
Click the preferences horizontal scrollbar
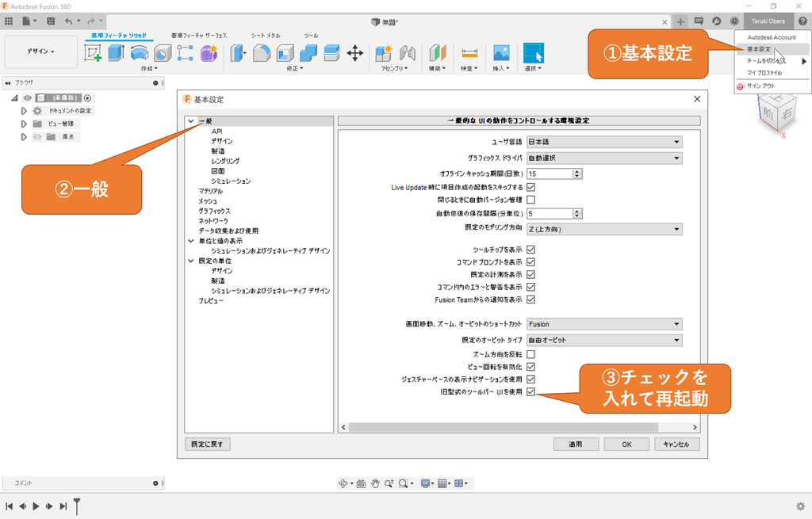coord(503,427)
